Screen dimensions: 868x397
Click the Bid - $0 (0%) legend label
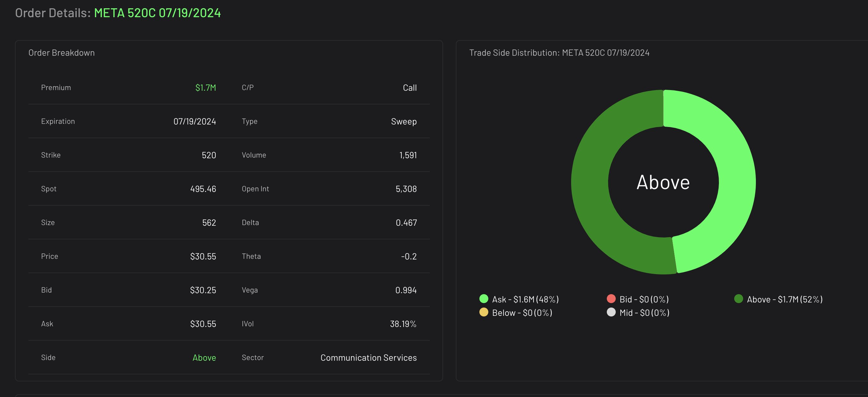644,299
